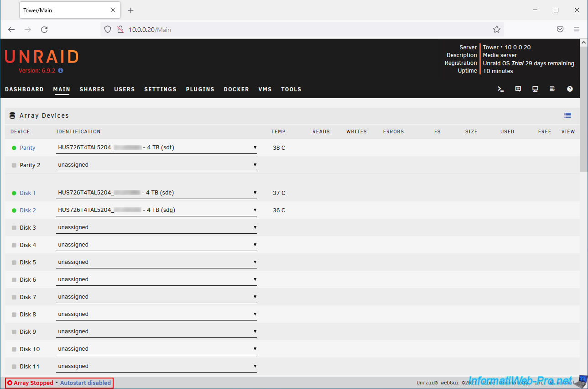
Task: Open the web terminal icon in header
Action: click(500, 89)
